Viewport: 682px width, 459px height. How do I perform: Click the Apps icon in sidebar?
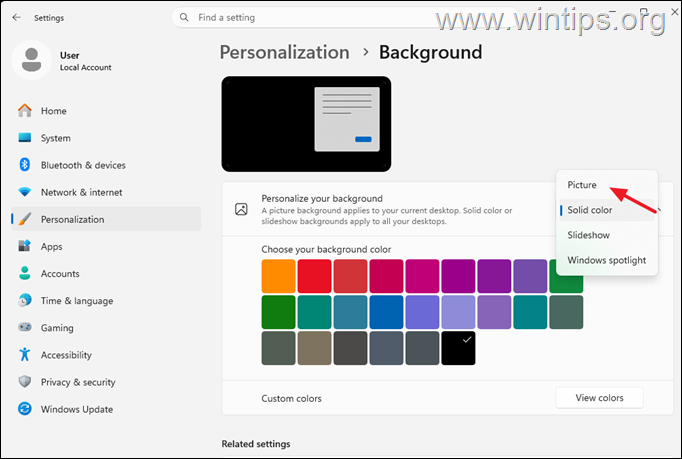pos(25,246)
